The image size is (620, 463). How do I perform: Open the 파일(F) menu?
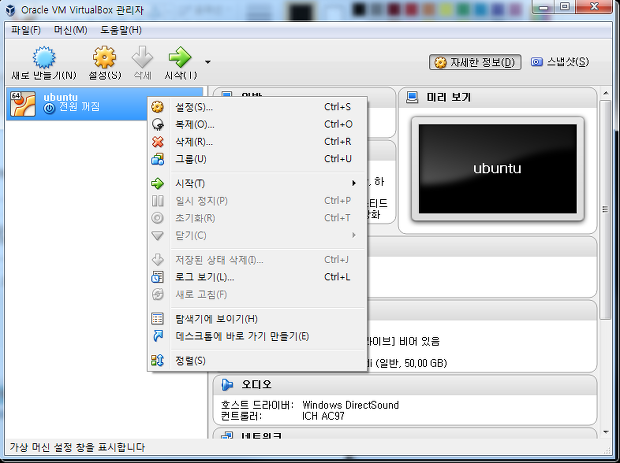26,30
